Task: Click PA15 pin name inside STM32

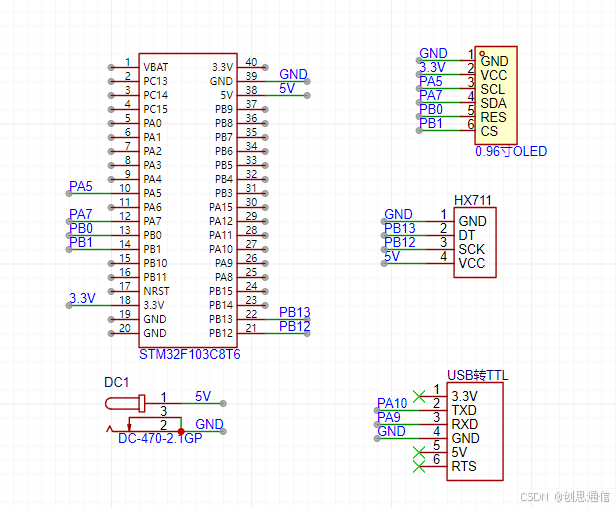Action: click(x=221, y=207)
